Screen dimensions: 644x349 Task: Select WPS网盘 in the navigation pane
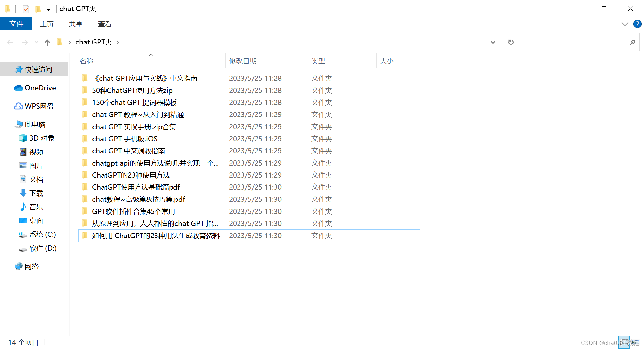34,106
